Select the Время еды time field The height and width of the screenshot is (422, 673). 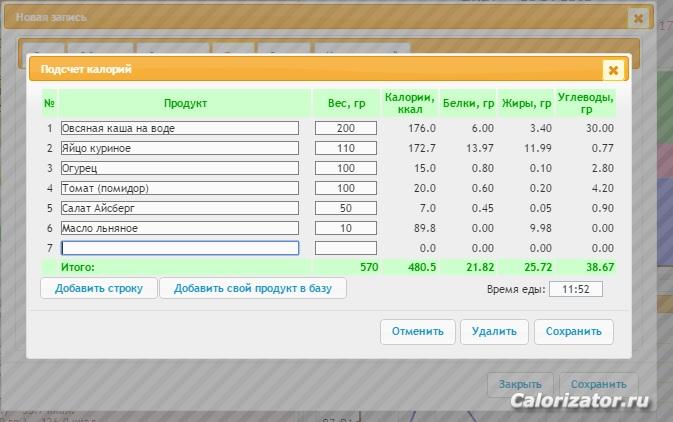coord(576,289)
